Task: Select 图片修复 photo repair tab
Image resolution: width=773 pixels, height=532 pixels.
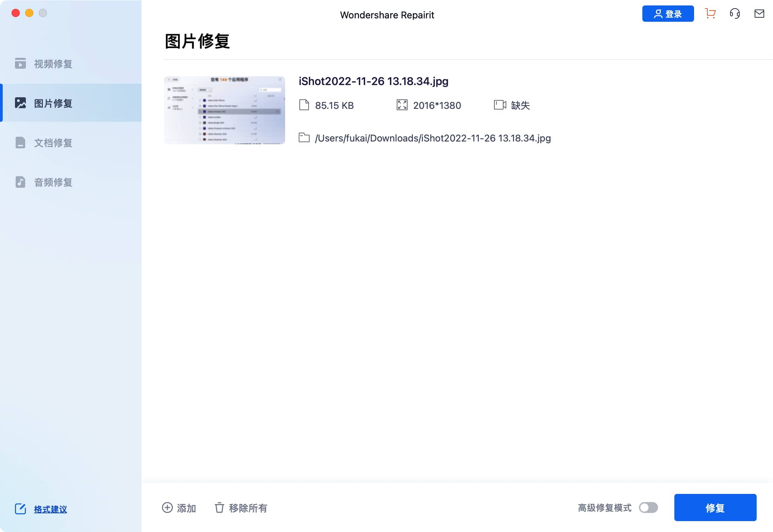Action: [71, 103]
